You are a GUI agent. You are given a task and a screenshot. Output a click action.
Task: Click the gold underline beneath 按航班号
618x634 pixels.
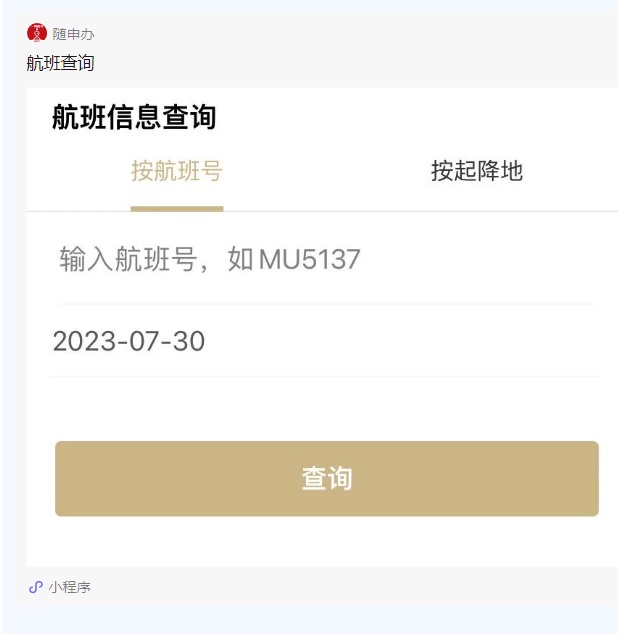point(177,209)
